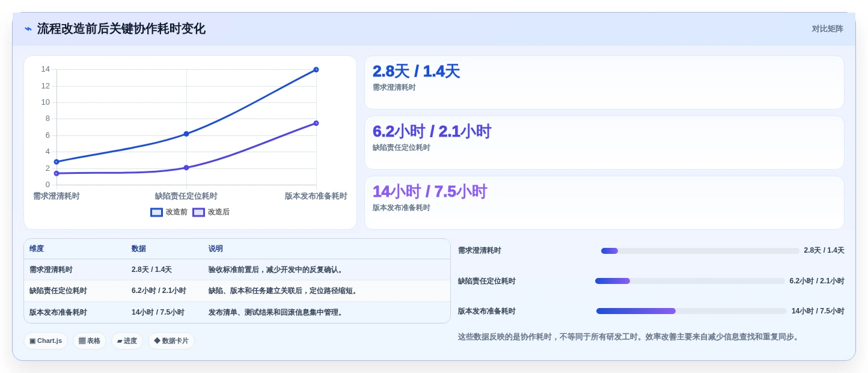Viewport: 868px width, 373px height.
Task: Click the footnote starting 这些数据反映的是协作耗时
Action: (x=630, y=337)
